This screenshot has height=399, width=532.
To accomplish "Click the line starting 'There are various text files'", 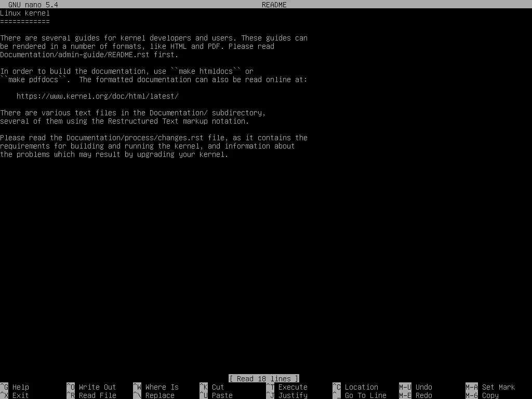I will click(132, 113).
